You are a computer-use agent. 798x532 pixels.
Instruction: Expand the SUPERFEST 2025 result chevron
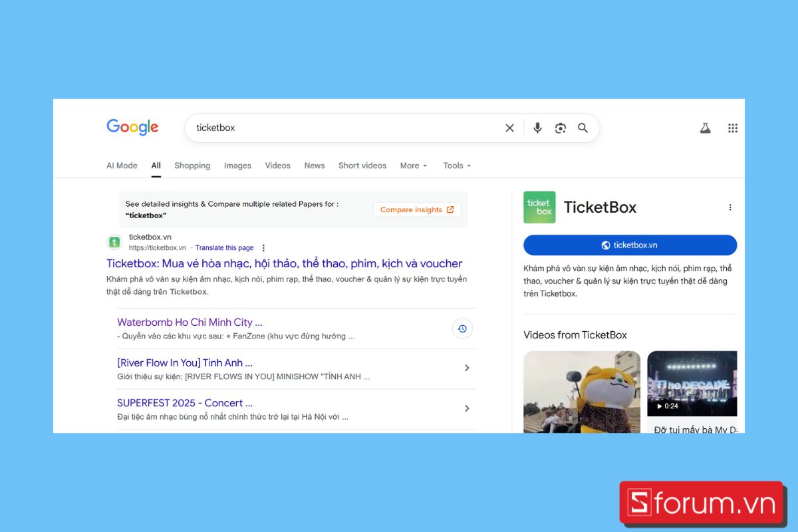pos(467,408)
